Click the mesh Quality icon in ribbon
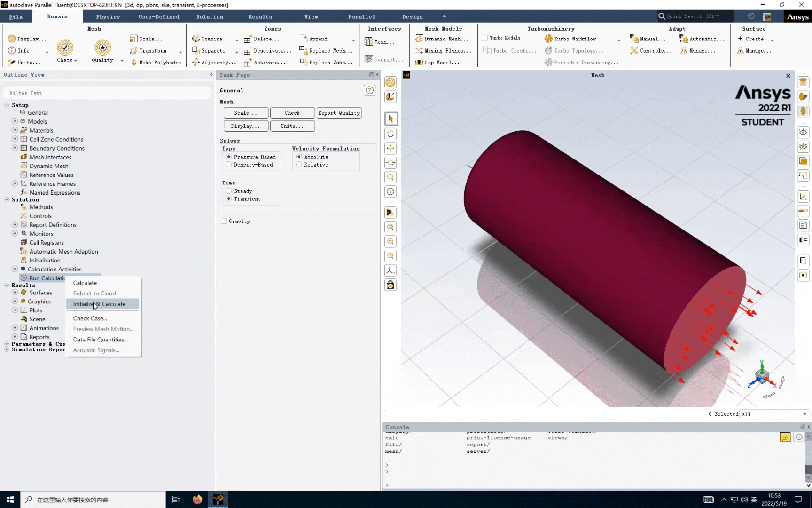Image resolution: width=812 pixels, height=508 pixels. (x=102, y=48)
